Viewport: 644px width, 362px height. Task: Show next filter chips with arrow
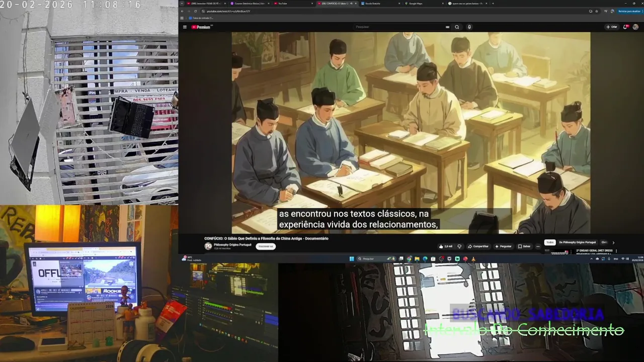[x=613, y=242]
